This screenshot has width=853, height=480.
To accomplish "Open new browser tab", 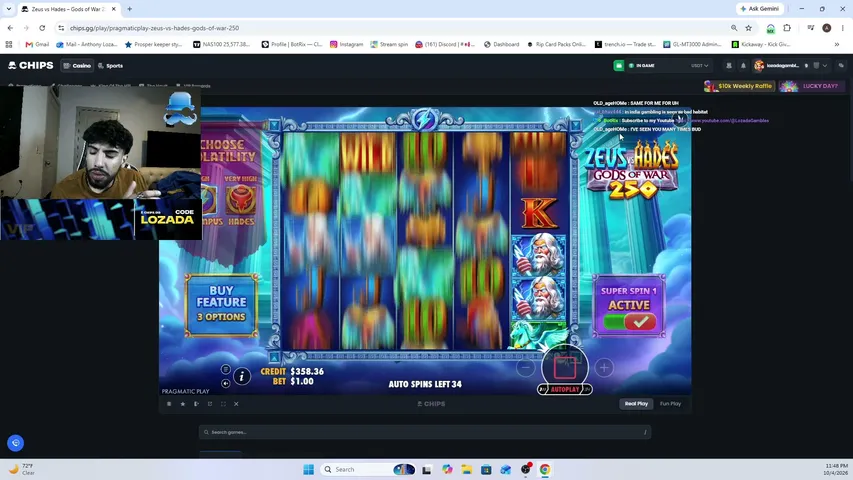I will point(129,9).
